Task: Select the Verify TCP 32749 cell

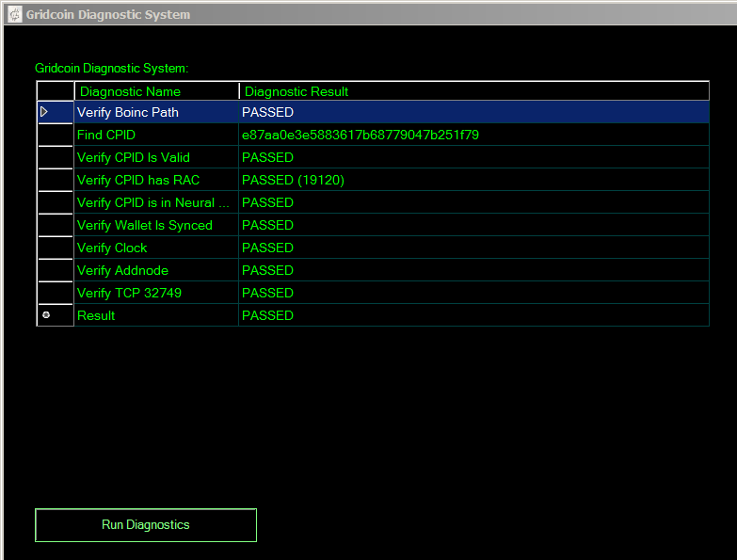Action: [x=155, y=293]
